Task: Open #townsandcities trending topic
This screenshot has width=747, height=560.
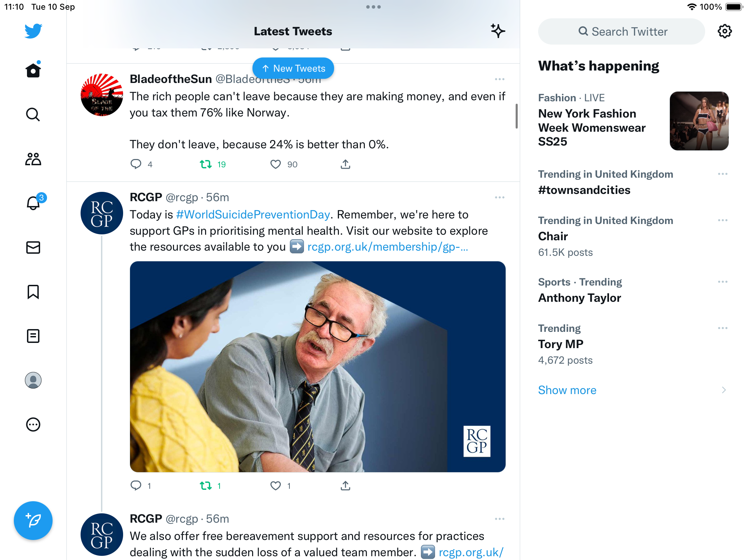Action: [x=584, y=190]
